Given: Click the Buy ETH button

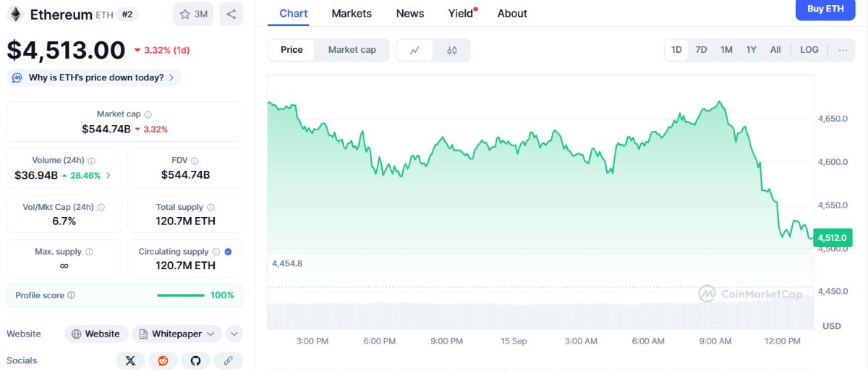Looking at the screenshot, I should tap(825, 9).
